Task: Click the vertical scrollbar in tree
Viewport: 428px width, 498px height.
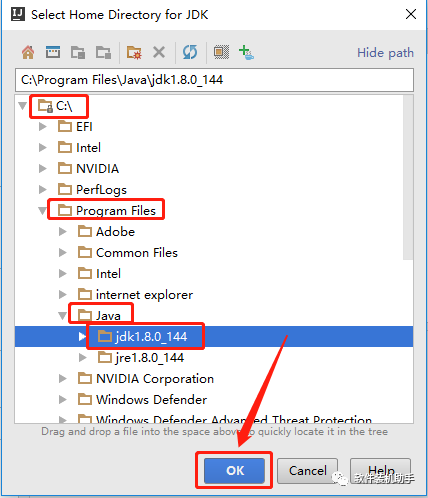Action: pyautogui.click(x=408, y=177)
